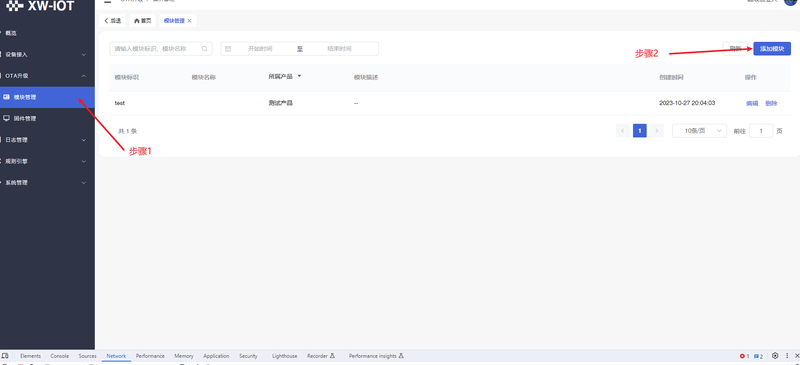
Task: Click the user avatar in top right
Action: pyautogui.click(x=791, y=2)
